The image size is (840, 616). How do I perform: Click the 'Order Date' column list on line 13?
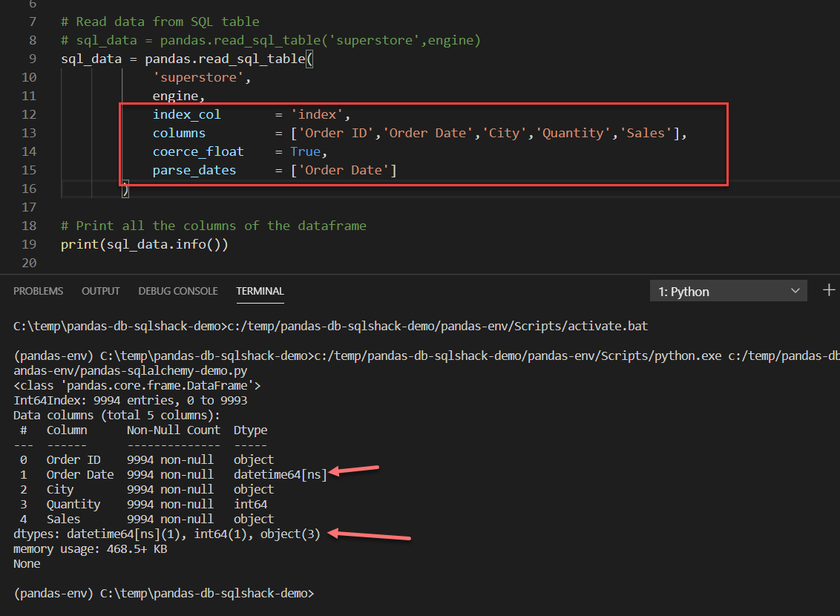click(x=427, y=132)
